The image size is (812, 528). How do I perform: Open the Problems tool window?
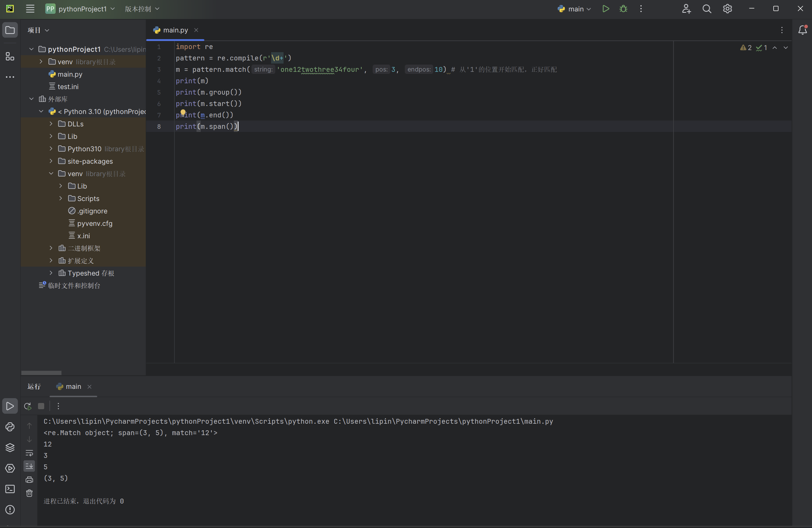[10, 510]
